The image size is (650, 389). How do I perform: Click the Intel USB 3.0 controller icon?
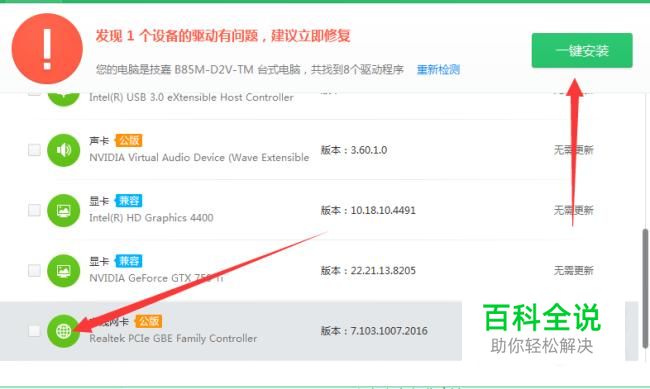pyautogui.click(x=63, y=99)
